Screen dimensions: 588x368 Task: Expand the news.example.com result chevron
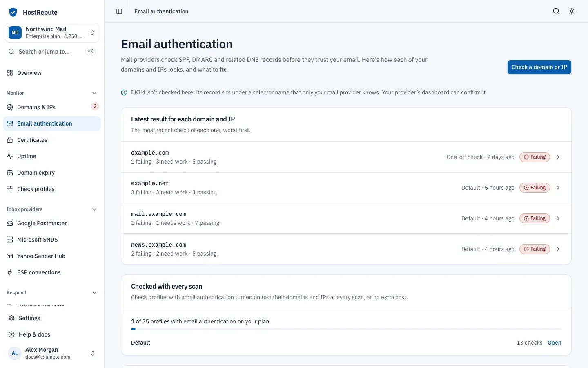pyautogui.click(x=558, y=249)
